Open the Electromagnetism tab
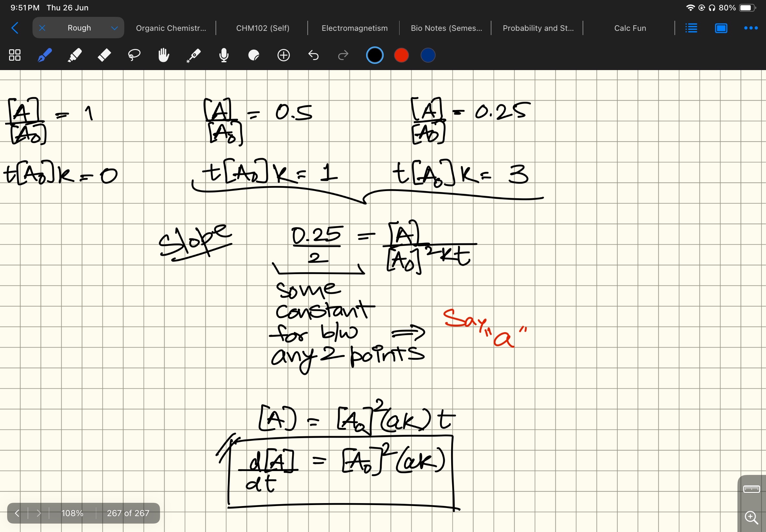766x532 pixels. pos(354,28)
